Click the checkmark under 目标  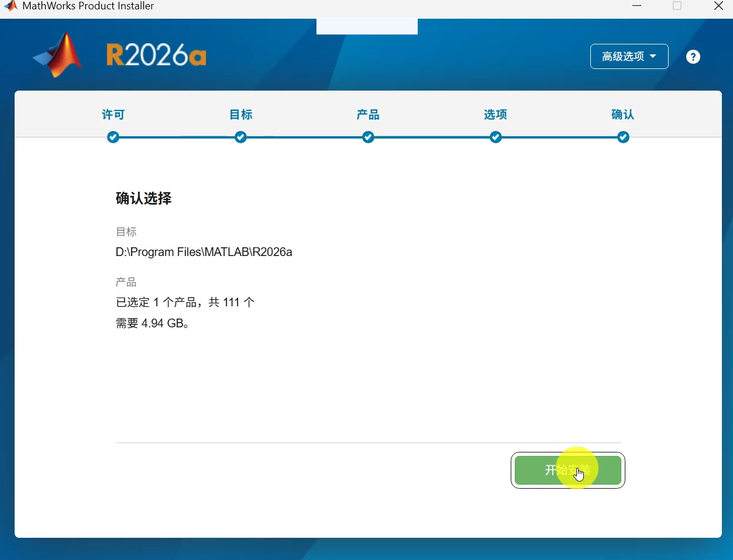coord(240,137)
